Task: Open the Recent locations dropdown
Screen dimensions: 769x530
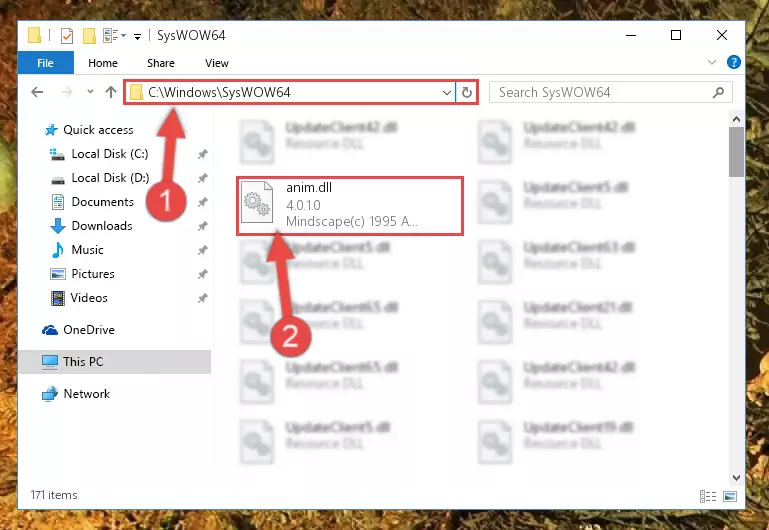Action: [90, 92]
